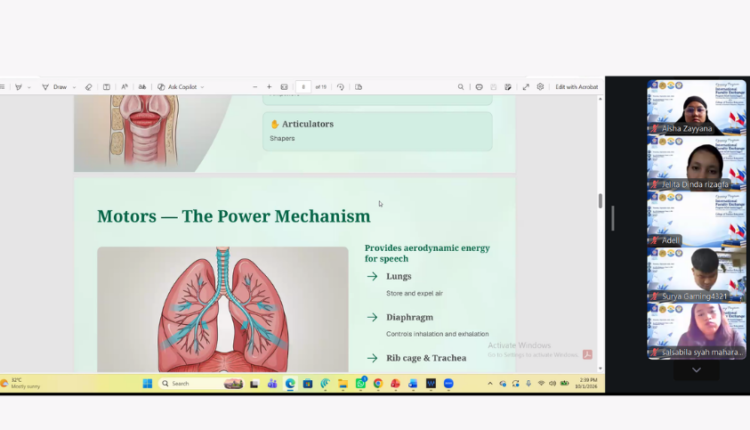750x430 pixels.
Task: Open the find-in-document search icon
Action: pos(461,87)
